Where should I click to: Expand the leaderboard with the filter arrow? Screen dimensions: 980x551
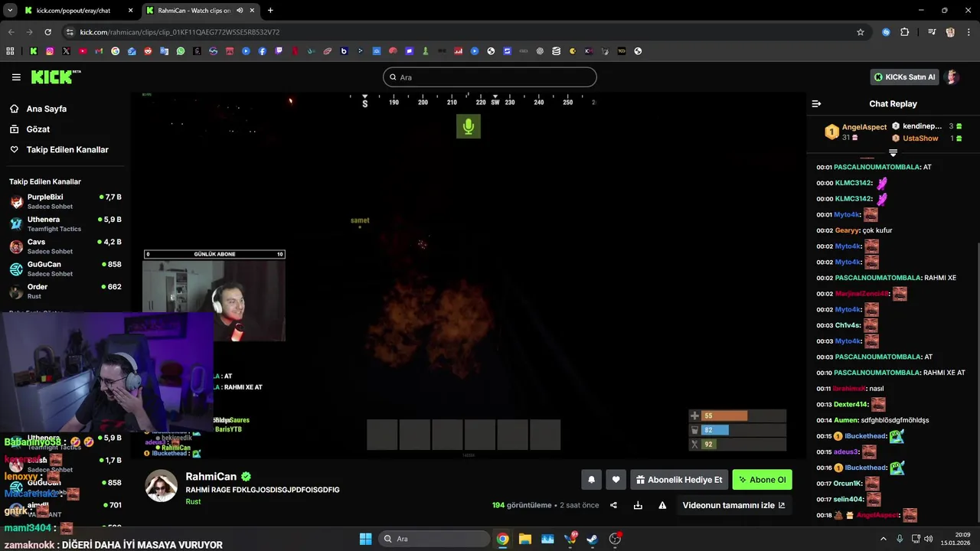[x=893, y=153]
